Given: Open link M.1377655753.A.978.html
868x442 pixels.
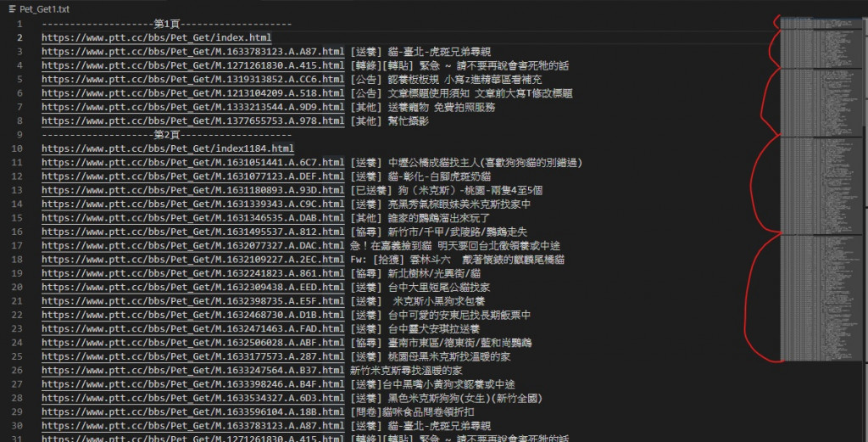Looking at the screenshot, I should (192, 120).
